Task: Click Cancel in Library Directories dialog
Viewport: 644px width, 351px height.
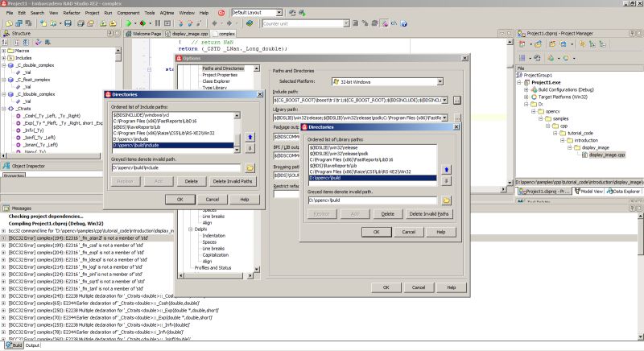Action: 408,233
